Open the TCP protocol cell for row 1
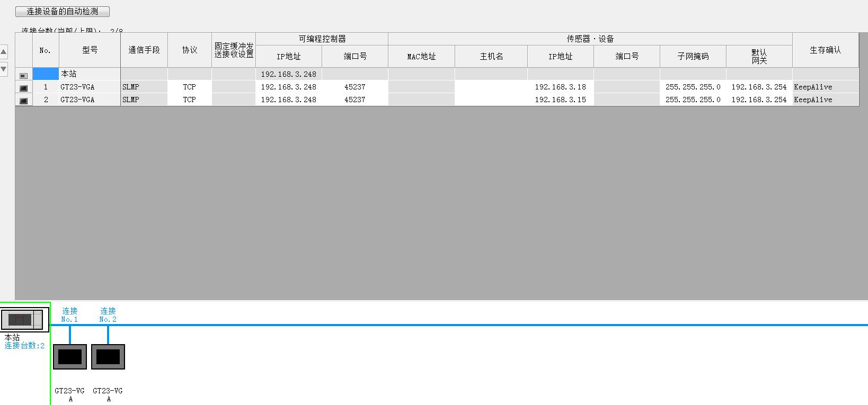Screen dimensions: 868x405 coord(189,87)
